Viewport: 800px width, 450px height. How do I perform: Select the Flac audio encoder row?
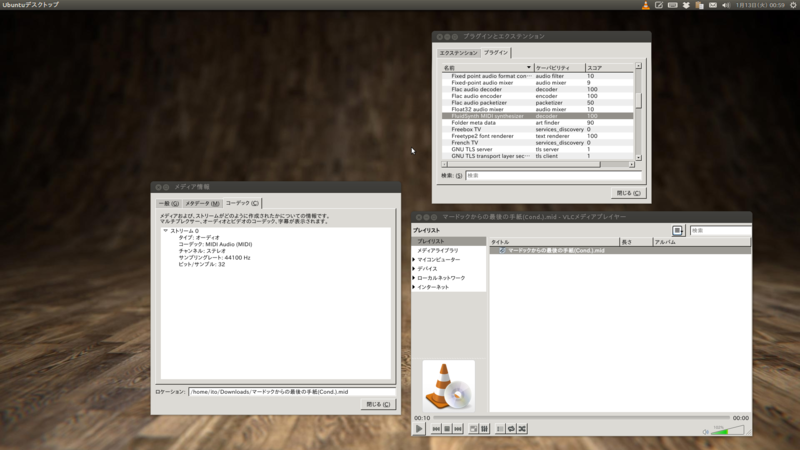pos(537,96)
